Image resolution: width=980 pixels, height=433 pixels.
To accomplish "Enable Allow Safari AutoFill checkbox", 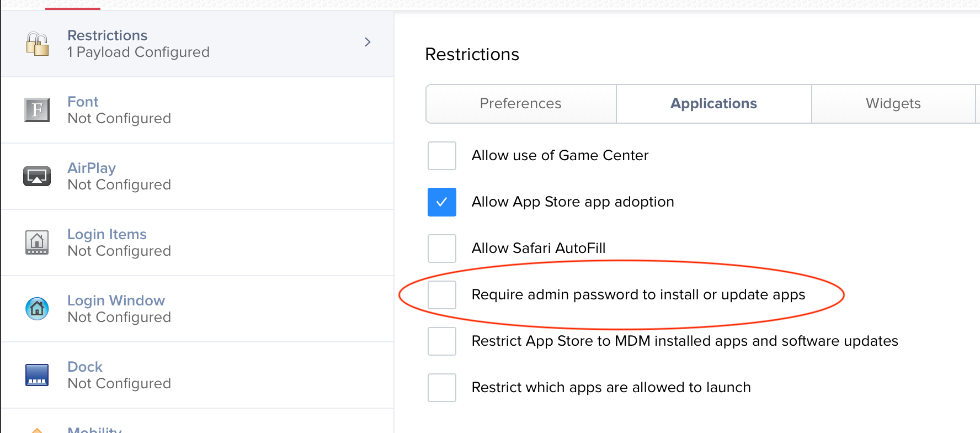I will pos(442,249).
